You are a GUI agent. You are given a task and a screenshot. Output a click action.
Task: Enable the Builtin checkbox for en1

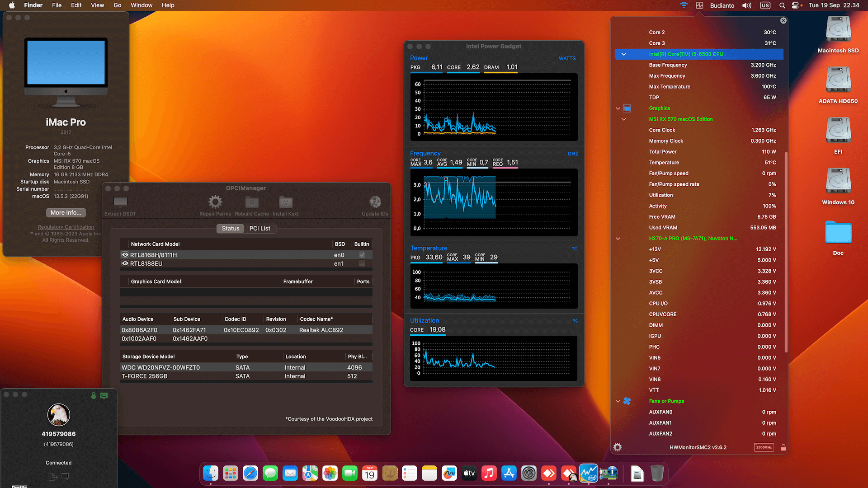(x=362, y=263)
